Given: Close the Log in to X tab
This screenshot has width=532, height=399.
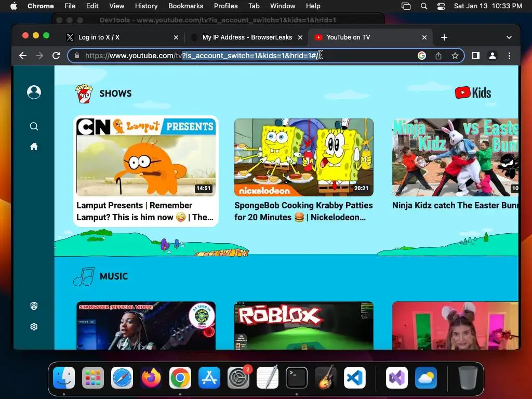Looking at the screenshot, I should pos(176,37).
